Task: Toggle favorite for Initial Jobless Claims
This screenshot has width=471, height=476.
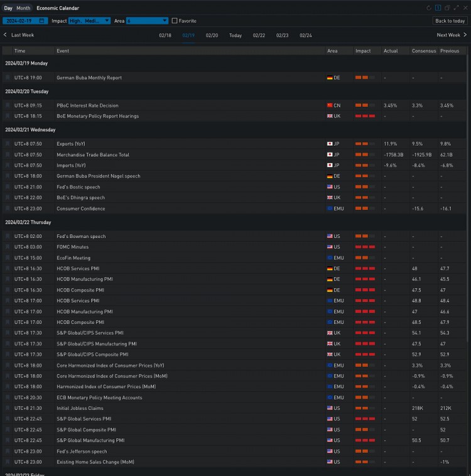Action: (x=8, y=408)
